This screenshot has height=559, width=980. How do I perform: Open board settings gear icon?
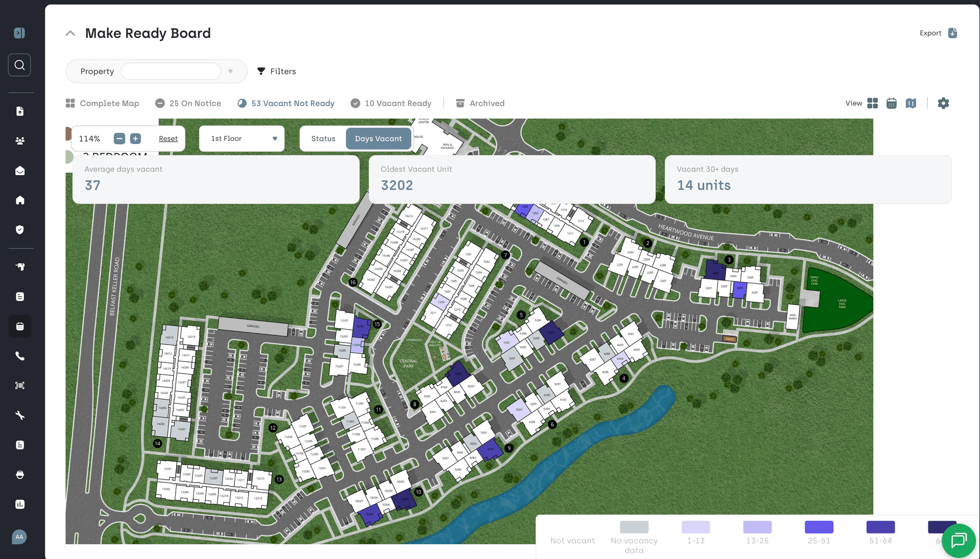[943, 103]
